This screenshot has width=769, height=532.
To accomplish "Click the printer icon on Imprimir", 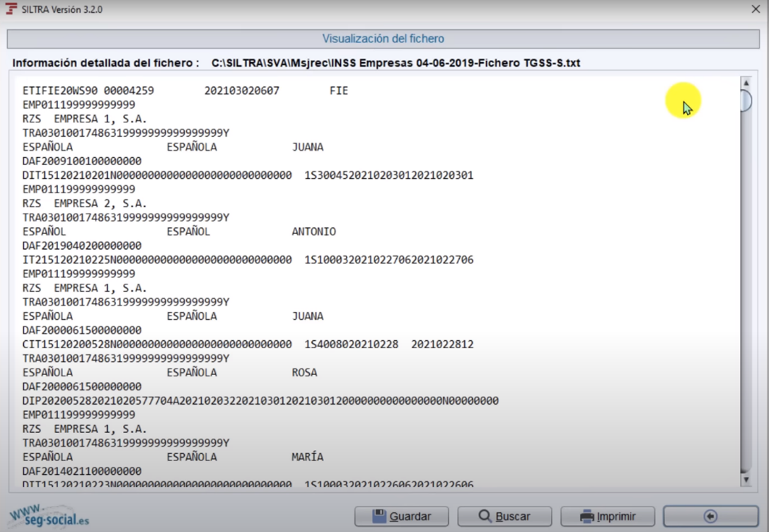I will (x=586, y=516).
